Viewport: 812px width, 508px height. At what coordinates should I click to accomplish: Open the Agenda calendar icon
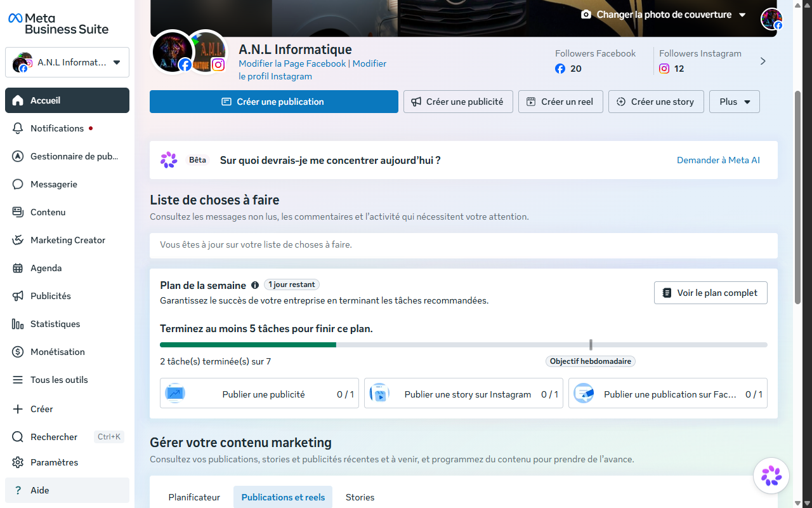18,268
